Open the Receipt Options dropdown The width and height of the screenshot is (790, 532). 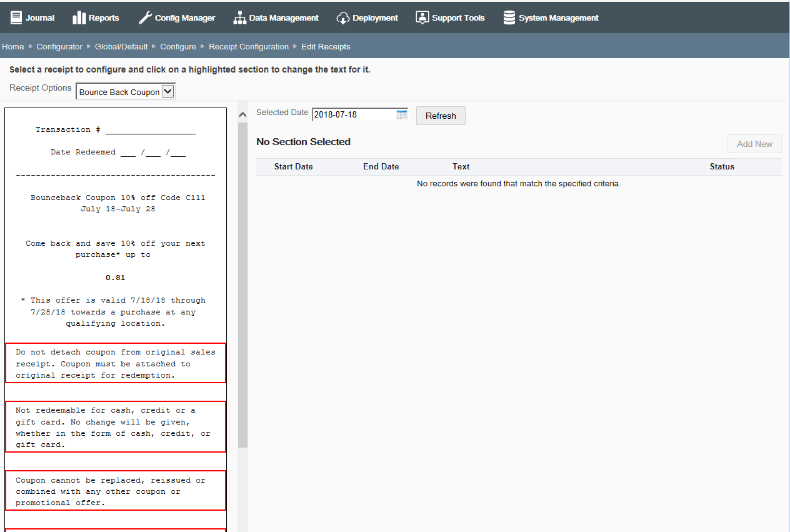126,92
